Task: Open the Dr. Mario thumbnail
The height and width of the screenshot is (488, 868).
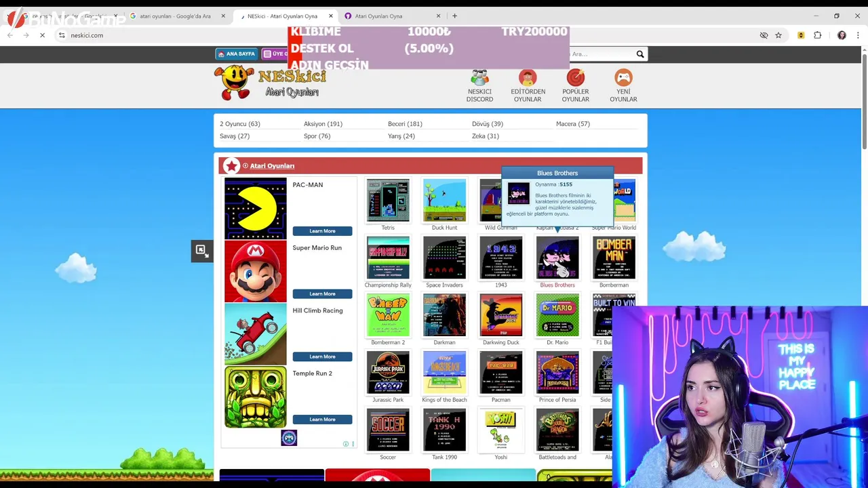Action: click(557, 315)
